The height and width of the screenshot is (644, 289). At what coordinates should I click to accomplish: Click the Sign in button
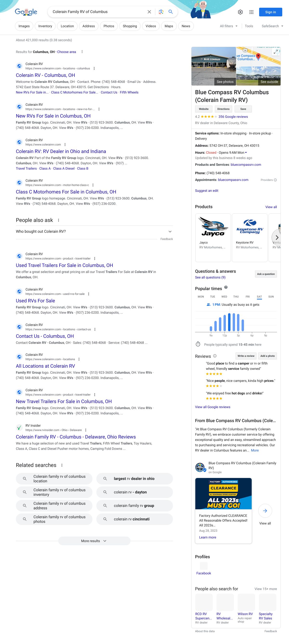point(270,12)
